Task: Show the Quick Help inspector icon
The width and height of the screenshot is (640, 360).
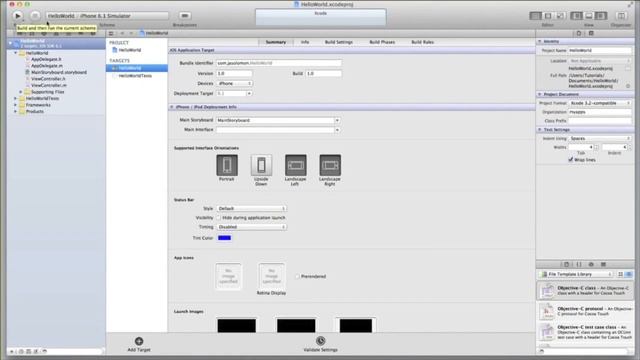Action: click(591, 33)
